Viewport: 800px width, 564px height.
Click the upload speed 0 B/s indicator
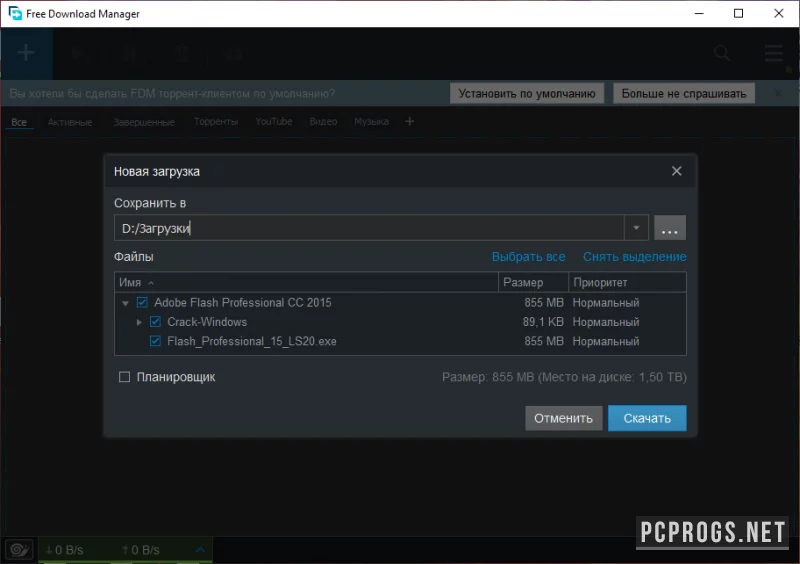coord(141,550)
